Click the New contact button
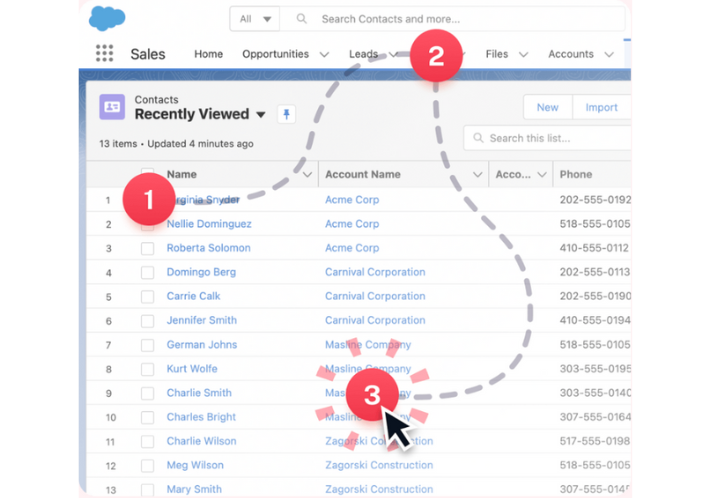The width and height of the screenshot is (711, 498). pos(547,107)
